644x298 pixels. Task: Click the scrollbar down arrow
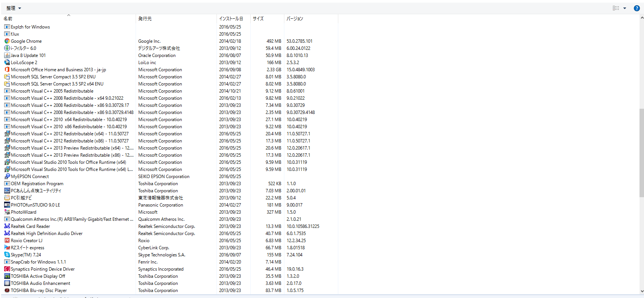(641, 291)
